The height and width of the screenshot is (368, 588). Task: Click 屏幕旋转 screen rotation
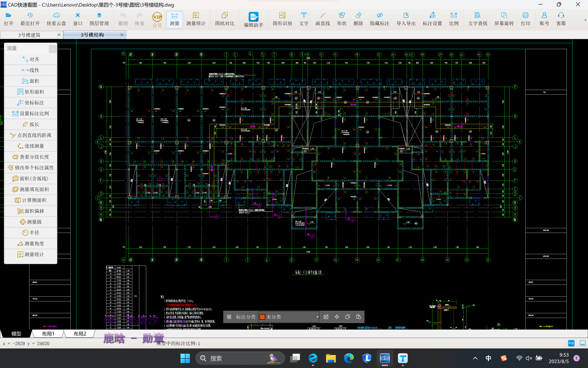click(504, 19)
